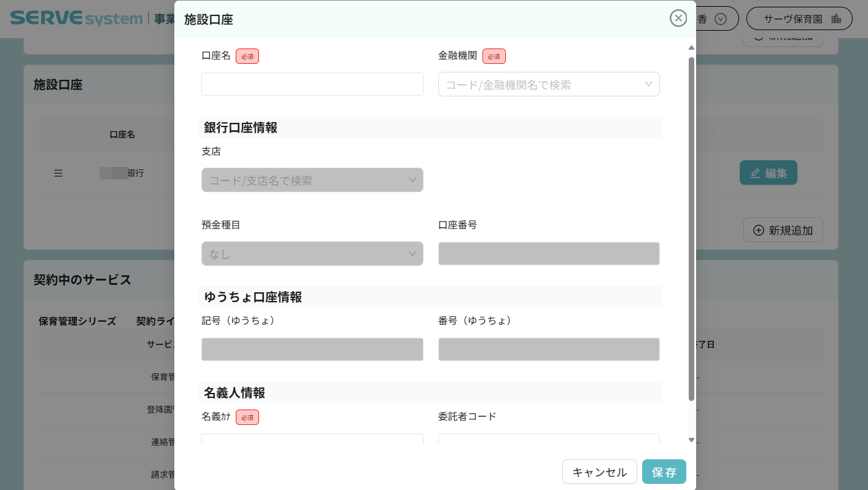
Task: Close the 施設口座 dialog with X icon
Action: point(678,18)
